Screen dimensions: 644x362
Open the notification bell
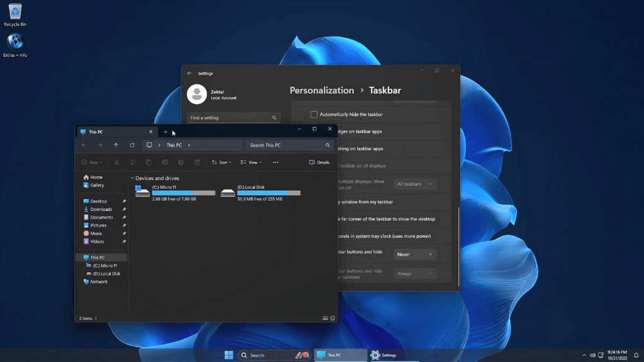(636, 355)
